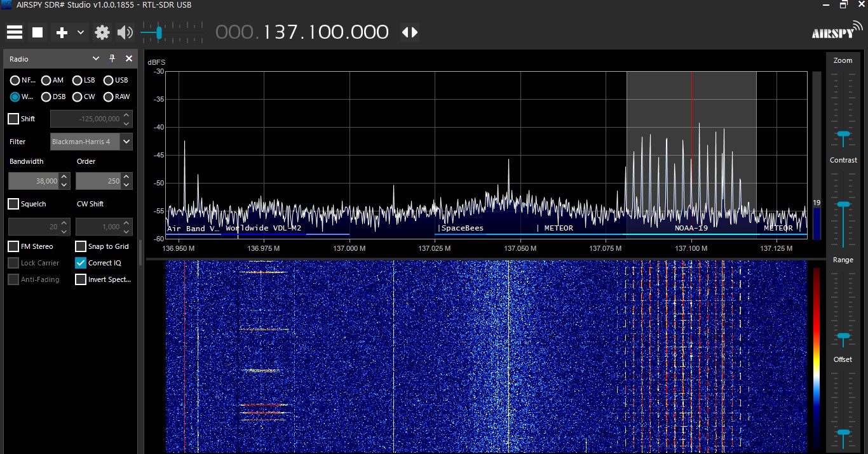
Task: Adjust the audio volume slider
Action: 159,32
